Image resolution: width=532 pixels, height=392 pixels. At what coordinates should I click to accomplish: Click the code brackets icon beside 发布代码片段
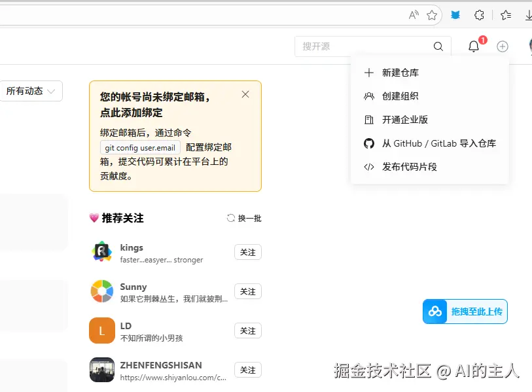(369, 167)
